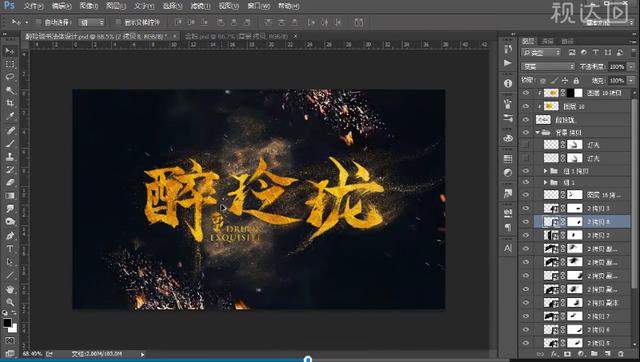The height and width of the screenshot is (362, 640).
Task: Expand the 组 1 group
Action: coord(545,182)
